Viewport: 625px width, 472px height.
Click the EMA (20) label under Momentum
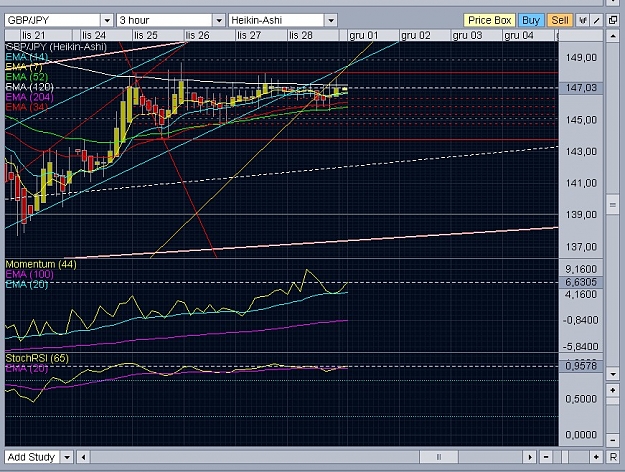[27, 284]
